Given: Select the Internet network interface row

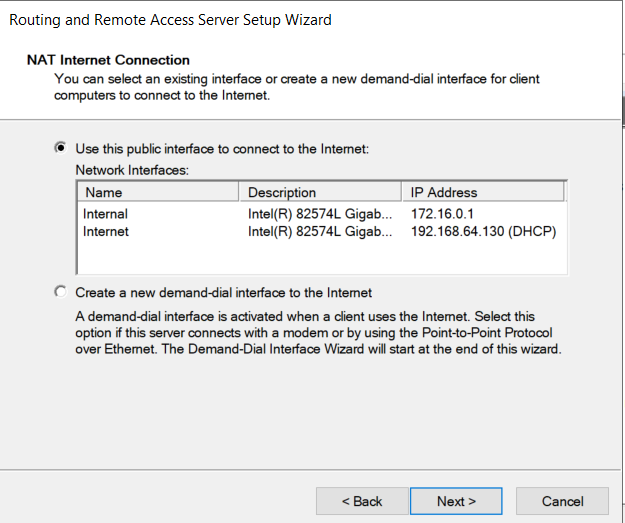Looking at the screenshot, I should tap(106, 231).
